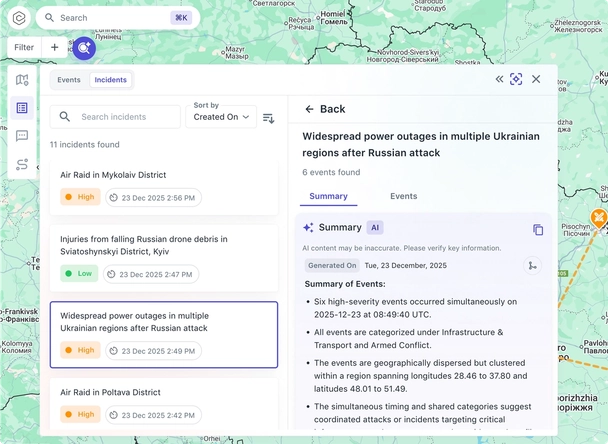Open the Created On sort dropdown

[x=221, y=117]
